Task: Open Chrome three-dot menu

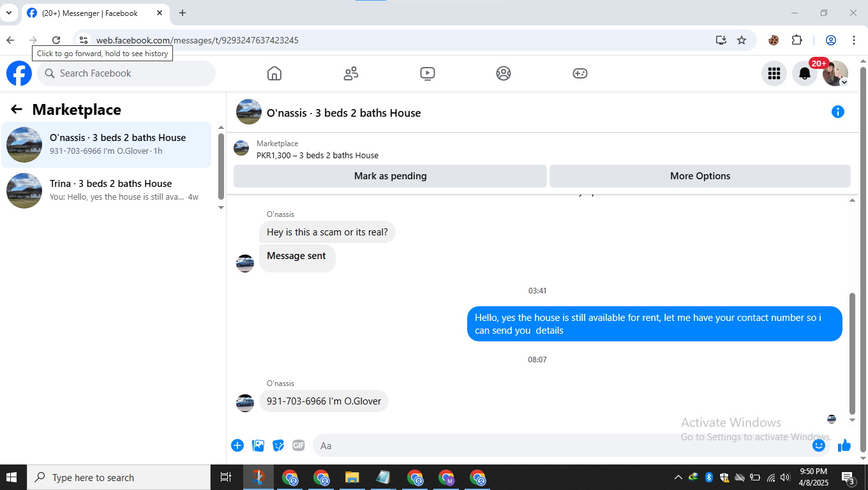Action: 854,40
